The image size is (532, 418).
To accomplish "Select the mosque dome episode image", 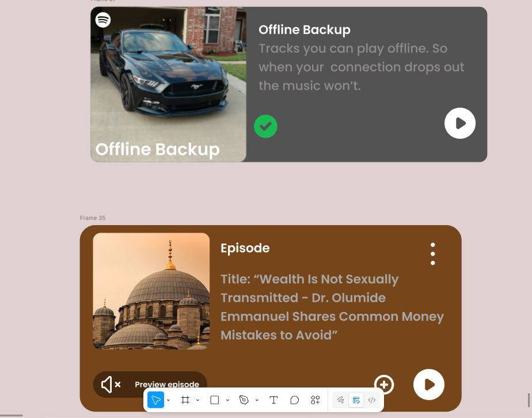I will [151, 291].
